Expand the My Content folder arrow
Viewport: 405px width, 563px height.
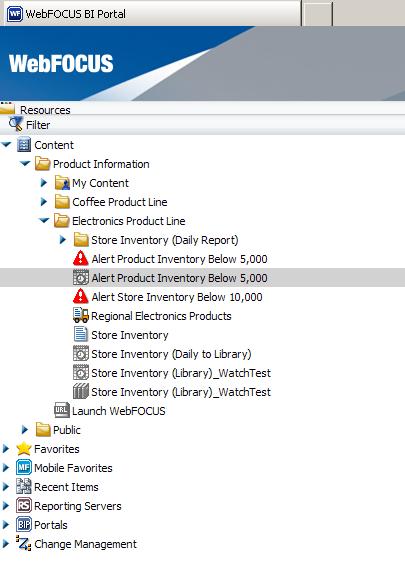click(x=44, y=183)
